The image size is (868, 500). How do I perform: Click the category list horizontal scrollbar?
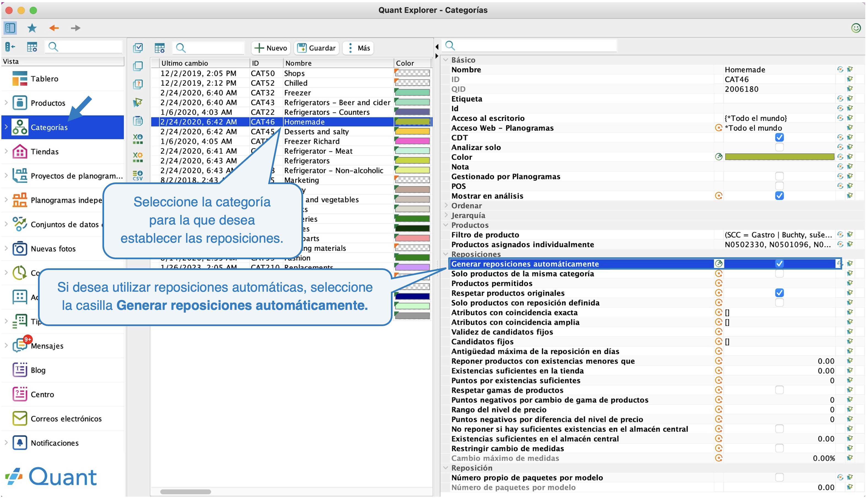click(x=186, y=491)
